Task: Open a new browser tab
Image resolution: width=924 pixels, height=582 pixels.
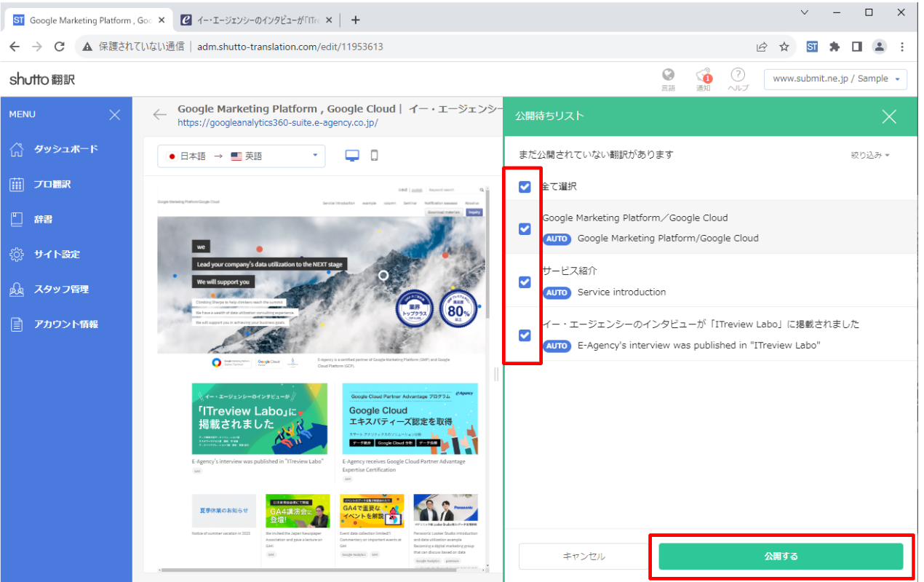Action: pyautogui.click(x=355, y=20)
